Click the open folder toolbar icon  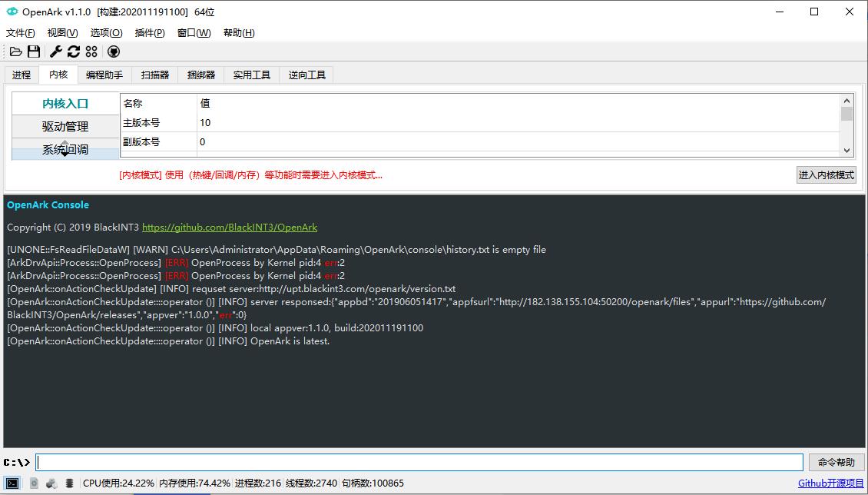[x=16, y=51]
